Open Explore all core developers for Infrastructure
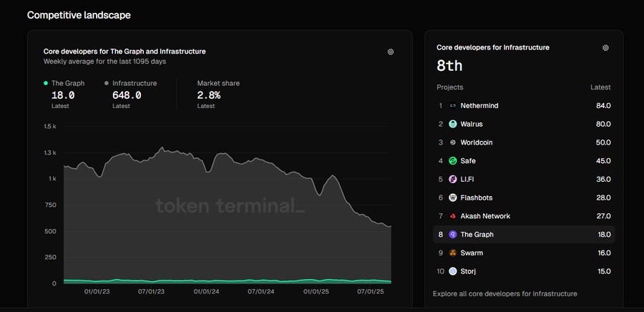Screen dimensions: 644x312 coord(504,293)
